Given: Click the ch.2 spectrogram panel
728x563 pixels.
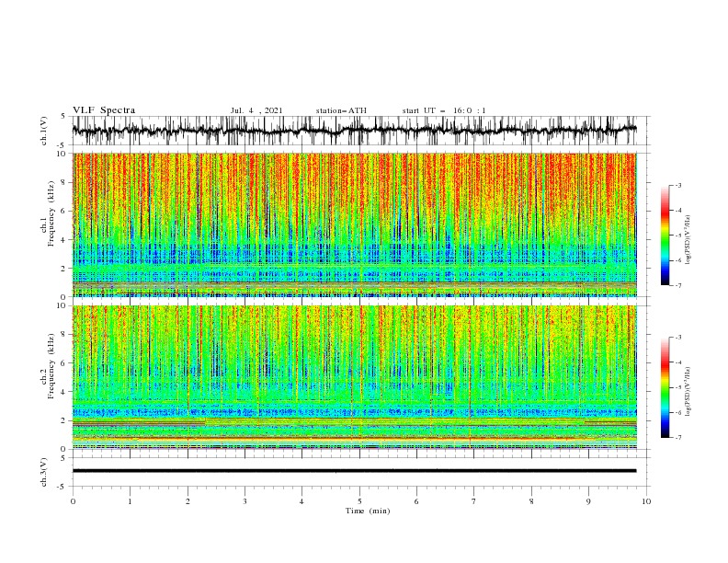Looking at the screenshot, I should pos(355,377).
